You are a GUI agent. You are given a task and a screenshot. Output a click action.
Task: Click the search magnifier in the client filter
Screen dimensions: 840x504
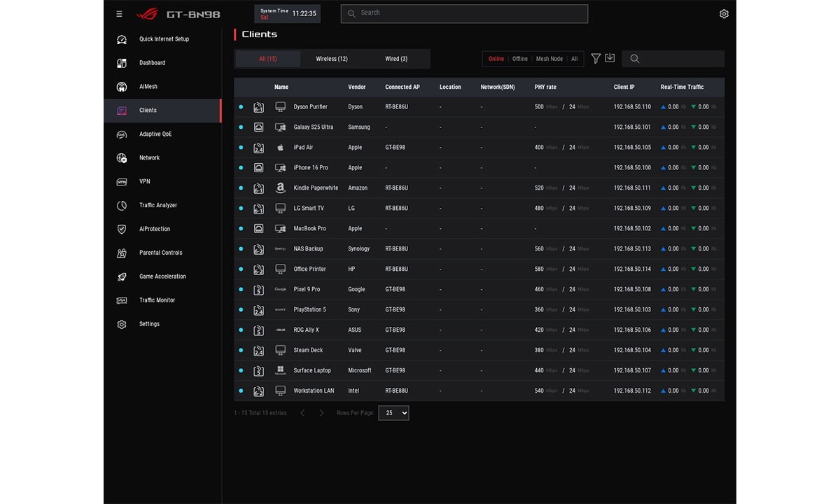point(635,59)
